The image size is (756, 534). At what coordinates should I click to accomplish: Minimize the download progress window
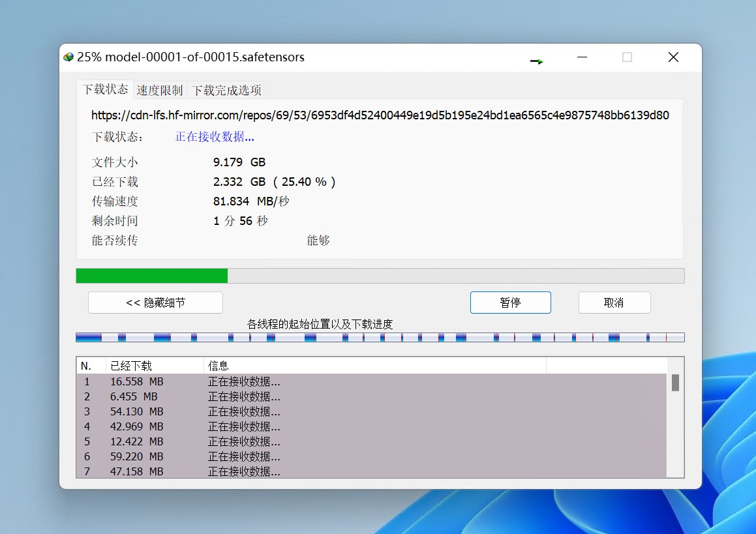tap(582, 57)
